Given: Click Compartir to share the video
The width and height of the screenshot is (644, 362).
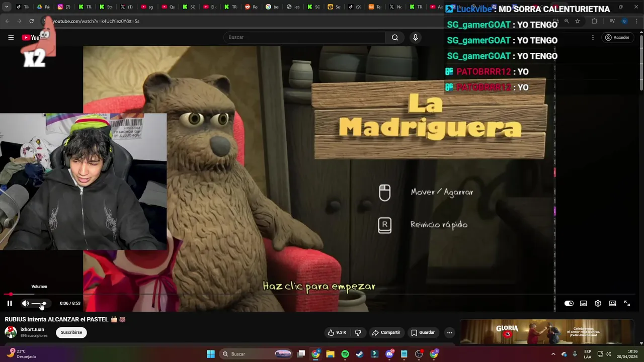Looking at the screenshot, I should click(x=386, y=332).
